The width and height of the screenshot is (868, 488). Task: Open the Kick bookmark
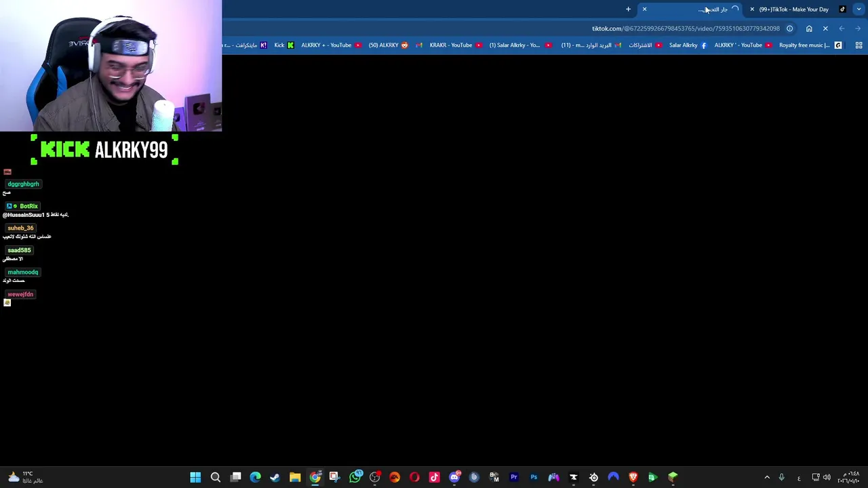coord(283,45)
